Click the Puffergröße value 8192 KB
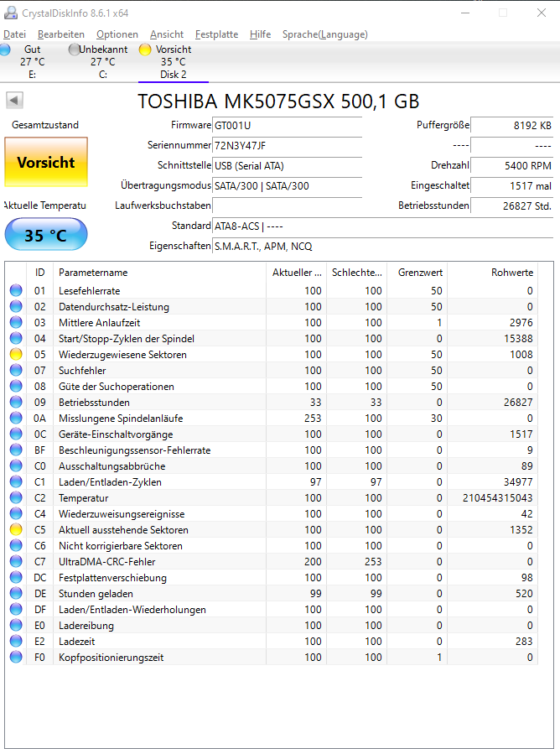 [511, 126]
